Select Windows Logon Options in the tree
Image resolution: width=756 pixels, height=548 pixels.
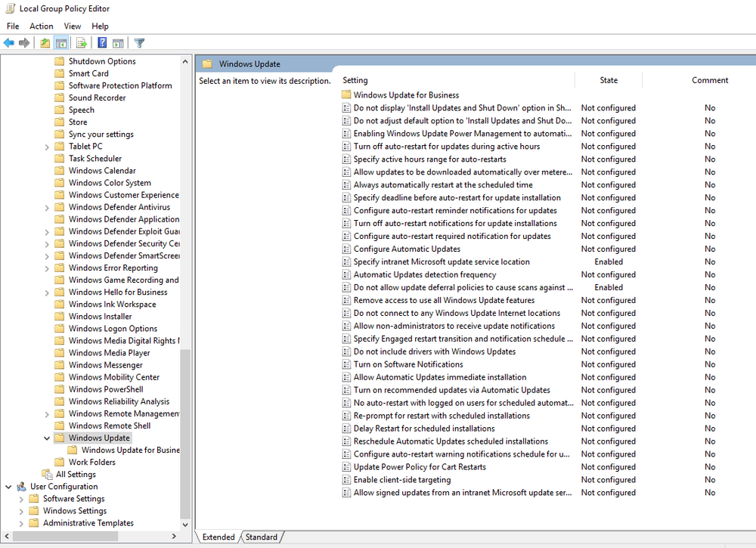[113, 328]
